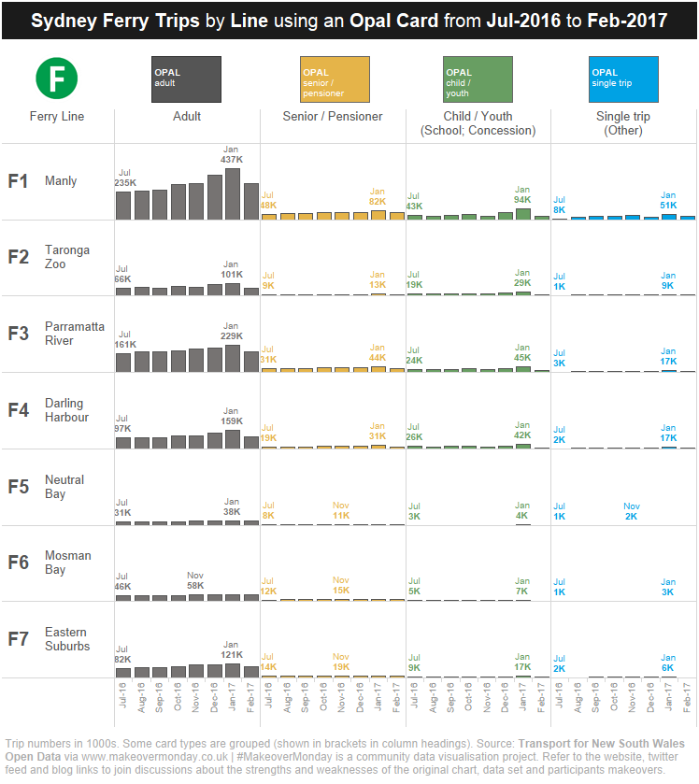Click the Ferry Line column header

pyautogui.click(x=57, y=117)
